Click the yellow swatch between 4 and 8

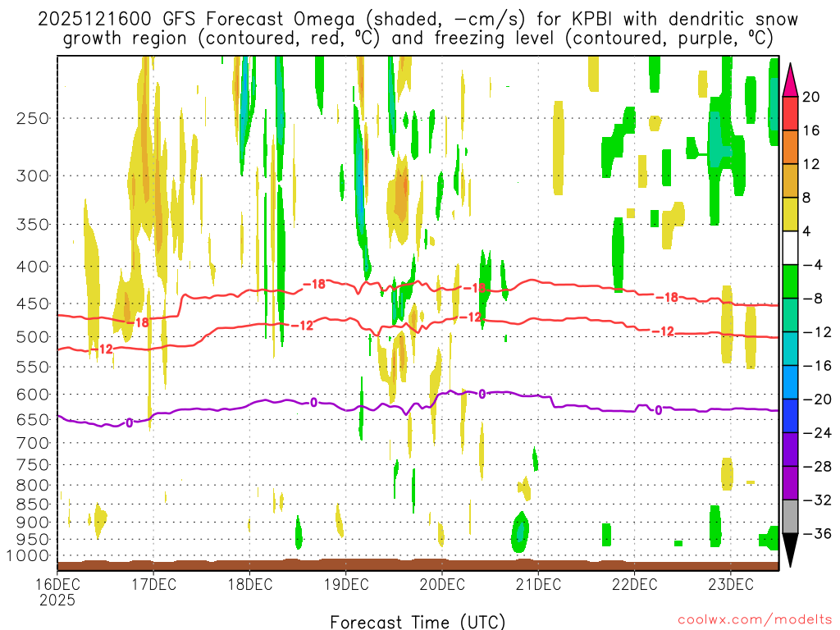click(790, 214)
